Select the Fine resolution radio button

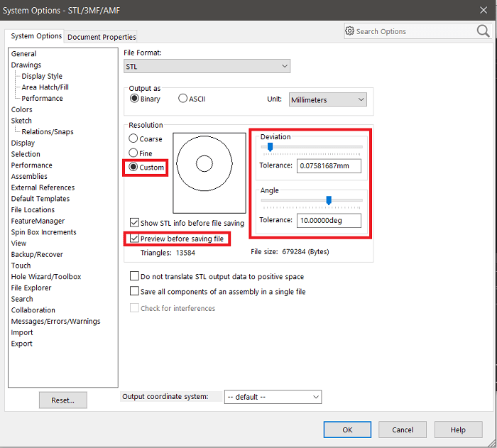[133, 153]
